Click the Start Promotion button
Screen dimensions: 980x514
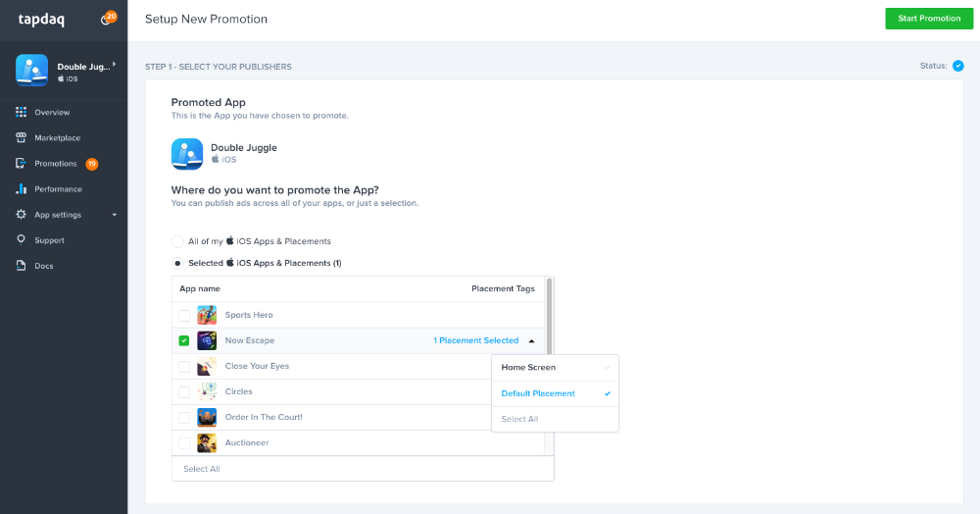929,19
